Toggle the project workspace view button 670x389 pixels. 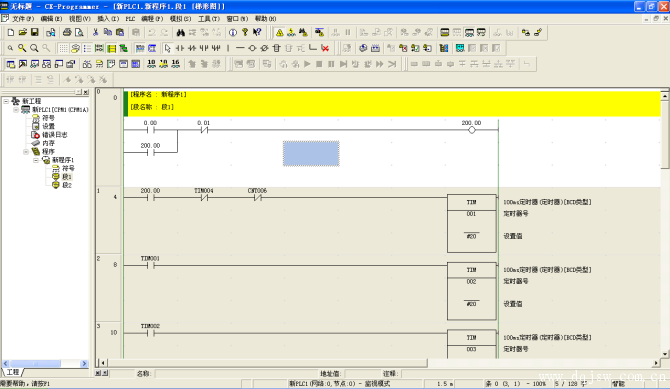[11, 64]
